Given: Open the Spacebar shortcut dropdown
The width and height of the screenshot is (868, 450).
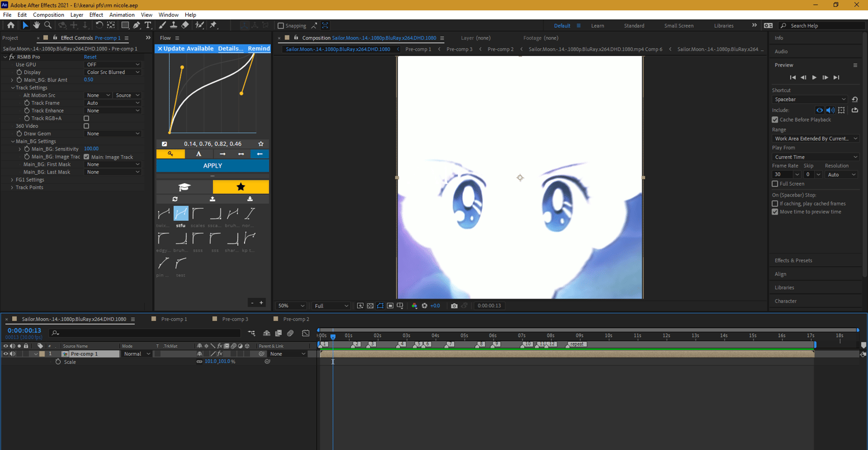Looking at the screenshot, I should coord(810,99).
